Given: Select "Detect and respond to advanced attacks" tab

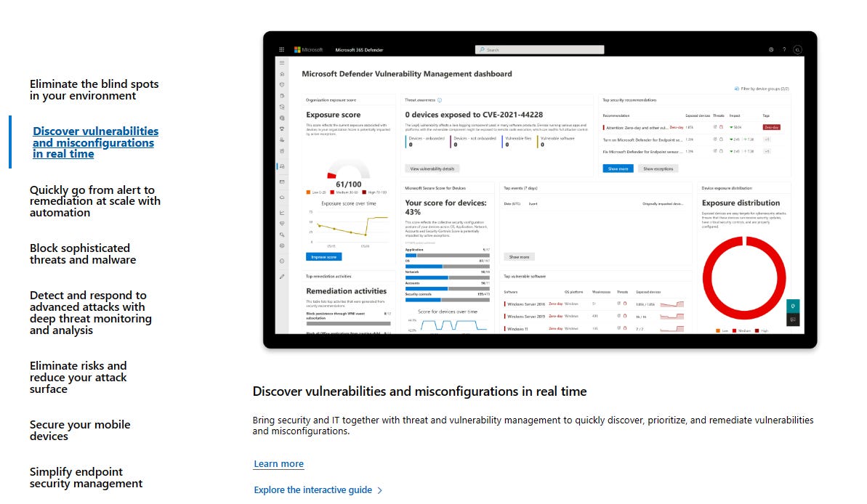Looking at the screenshot, I should tap(91, 313).
